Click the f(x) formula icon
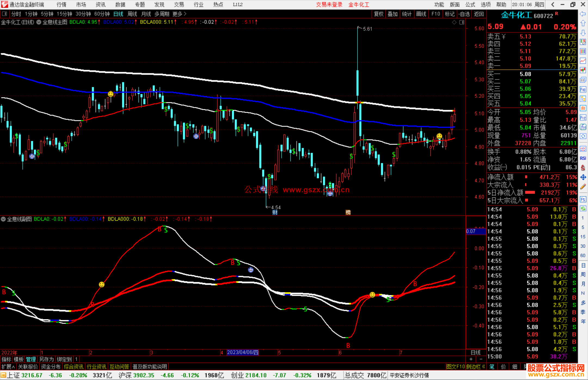 pos(583,127)
